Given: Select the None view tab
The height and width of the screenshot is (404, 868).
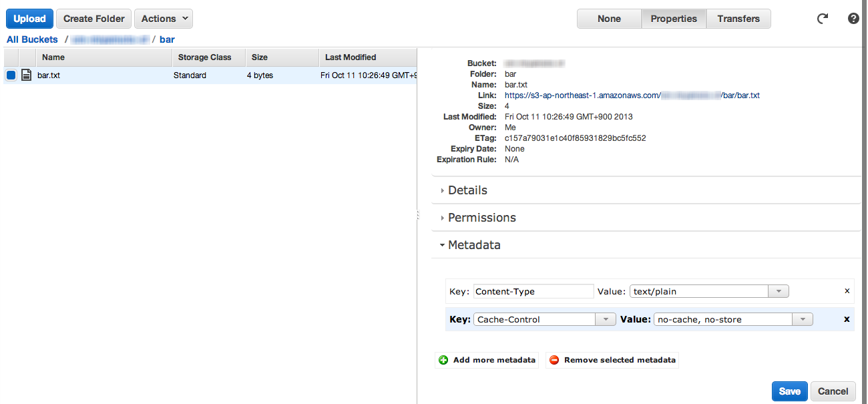Looking at the screenshot, I should click(609, 19).
